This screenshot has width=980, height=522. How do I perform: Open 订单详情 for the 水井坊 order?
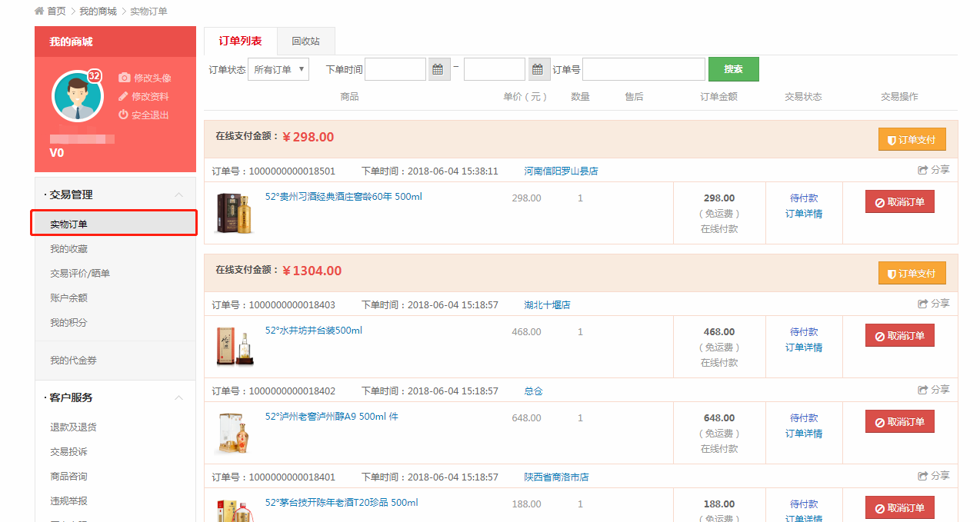pyautogui.click(x=804, y=347)
